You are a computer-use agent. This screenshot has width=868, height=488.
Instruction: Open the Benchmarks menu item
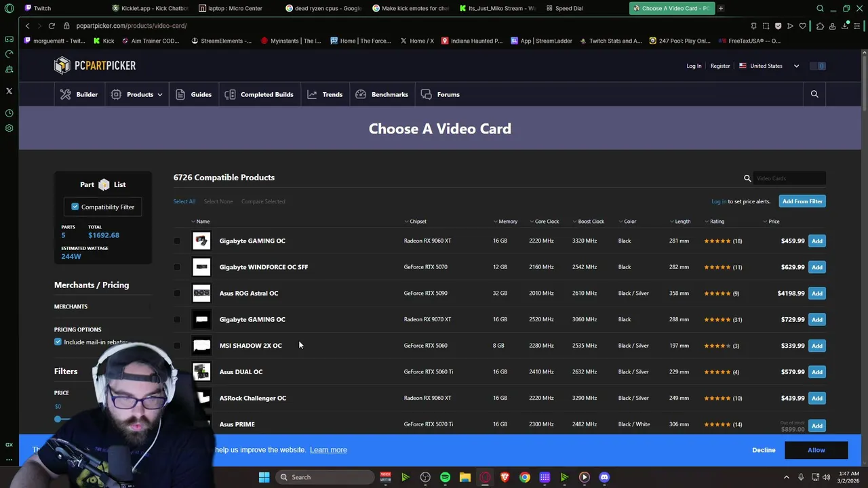[x=382, y=94]
